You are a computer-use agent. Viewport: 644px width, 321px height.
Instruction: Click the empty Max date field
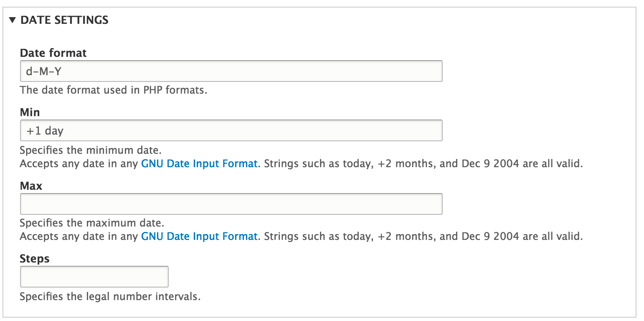(231, 204)
